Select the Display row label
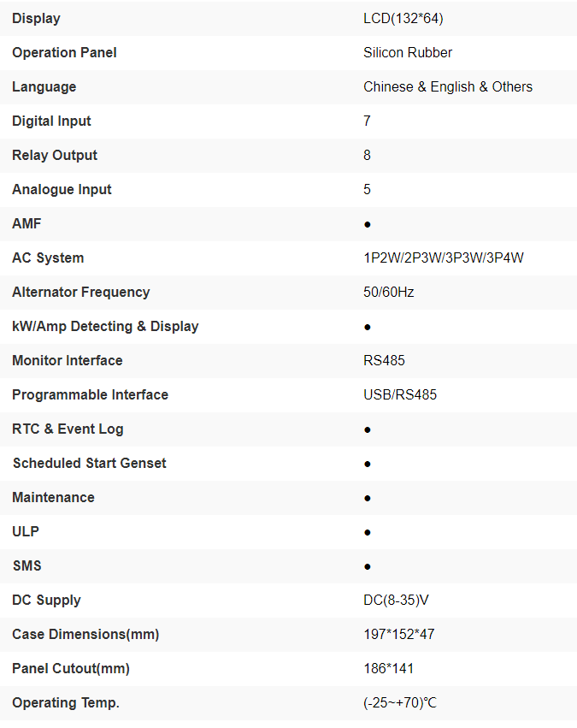The height and width of the screenshot is (728, 577). 36,18
